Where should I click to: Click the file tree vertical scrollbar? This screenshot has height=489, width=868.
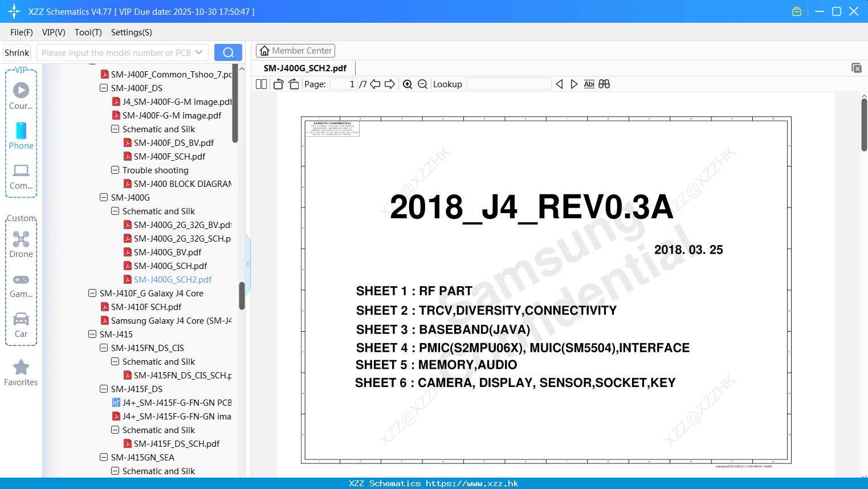(x=242, y=296)
